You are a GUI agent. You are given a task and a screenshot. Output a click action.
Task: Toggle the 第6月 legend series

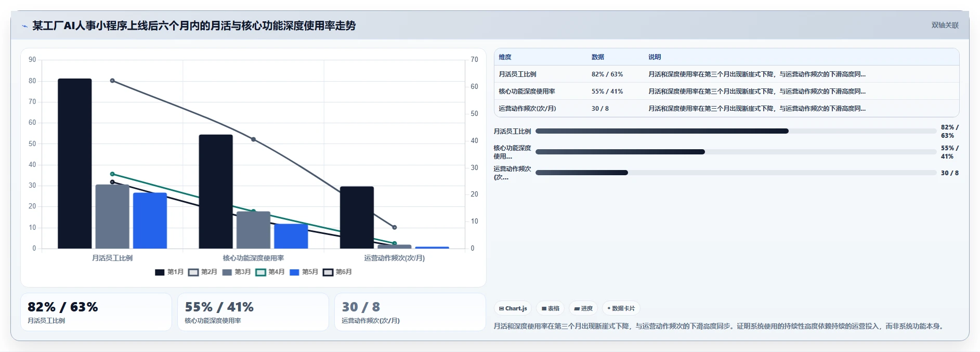click(337, 272)
